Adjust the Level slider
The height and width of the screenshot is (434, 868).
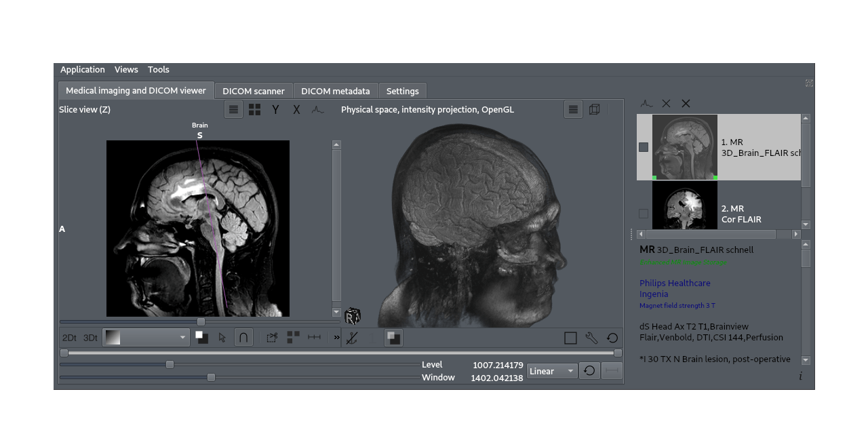pos(170,364)
